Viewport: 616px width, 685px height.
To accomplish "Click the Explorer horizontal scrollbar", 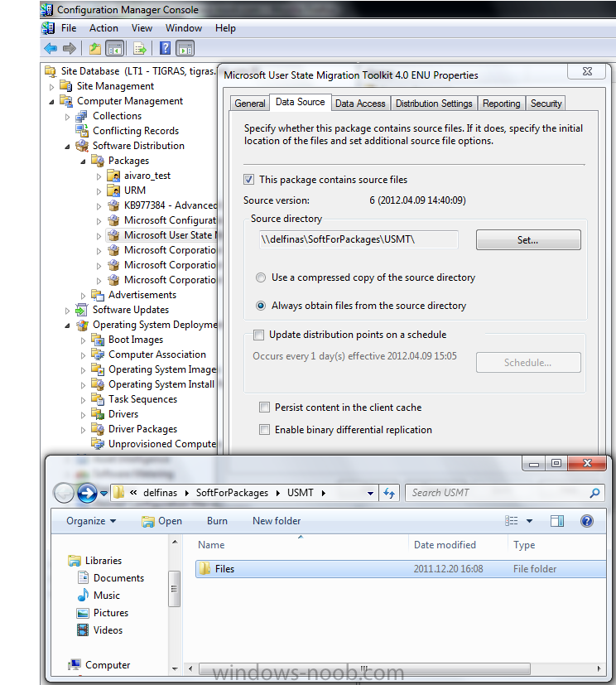I will pyautogui.click(x=364, y=668).
